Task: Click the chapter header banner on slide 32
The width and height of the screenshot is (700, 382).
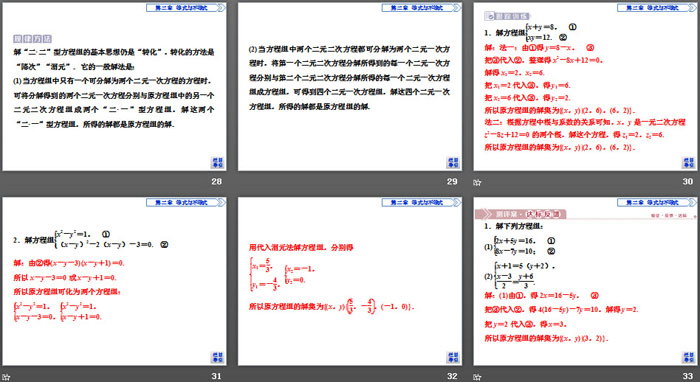Action: click(421, 203)
